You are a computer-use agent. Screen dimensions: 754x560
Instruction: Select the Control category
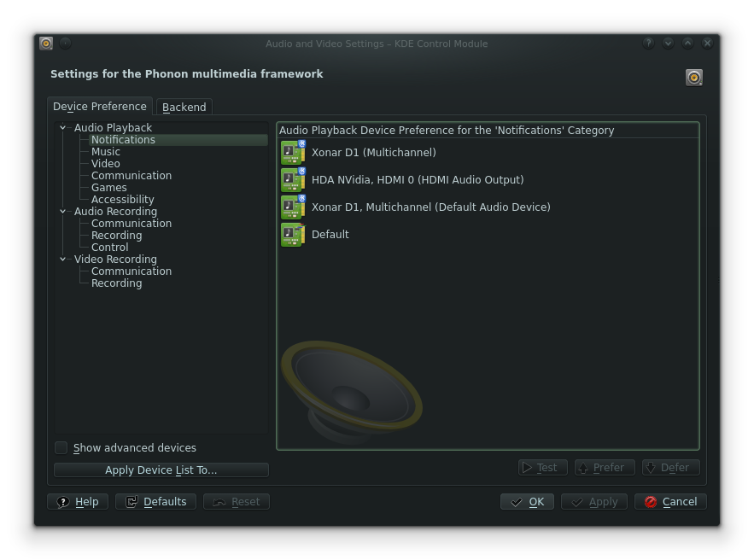(x=109, y=248)
